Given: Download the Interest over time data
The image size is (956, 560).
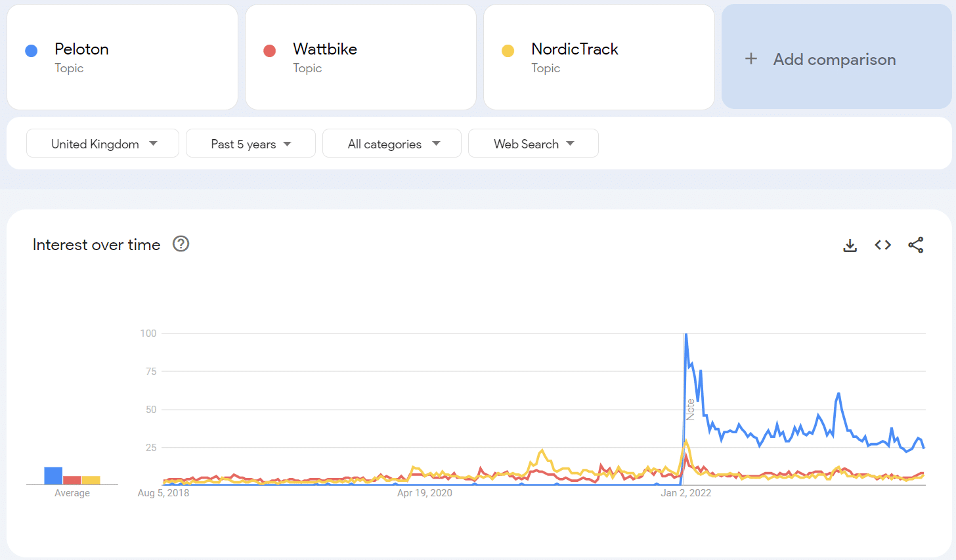Looking at the screenshot, I should pyautogui.click(x=850, y=246).
